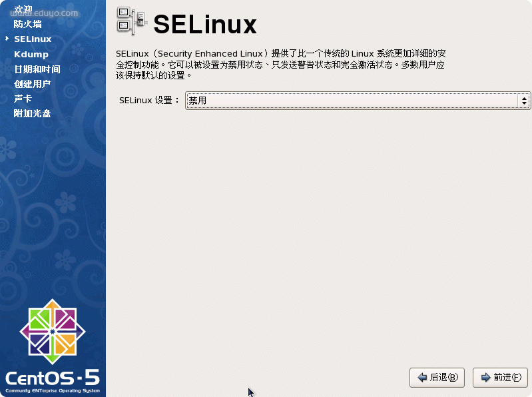
Task: Click the SELinux network computers header icon
Action: pos(132,21)
